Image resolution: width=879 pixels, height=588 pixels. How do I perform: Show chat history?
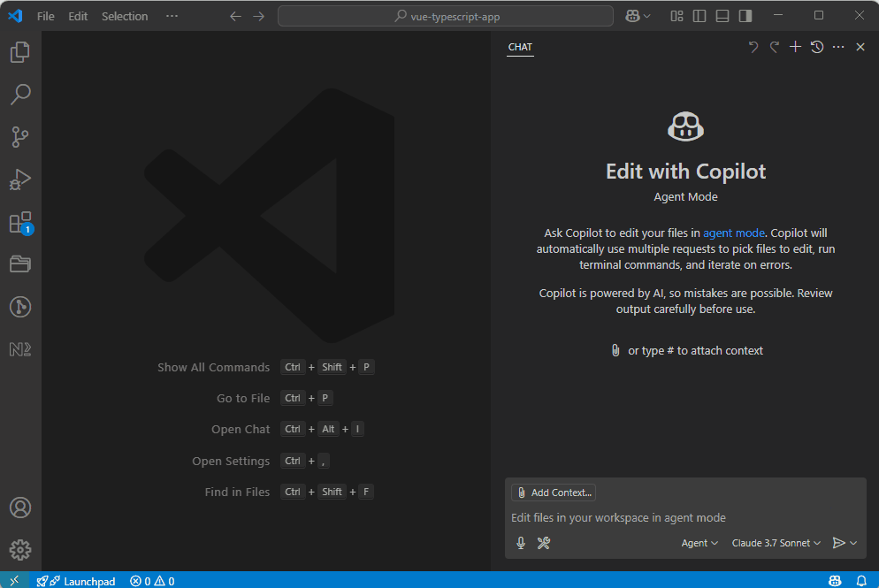pos(817,47)
